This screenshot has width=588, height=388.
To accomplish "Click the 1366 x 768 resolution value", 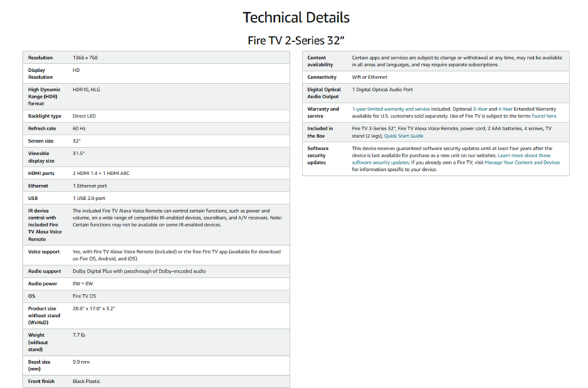I will [86, 58].
